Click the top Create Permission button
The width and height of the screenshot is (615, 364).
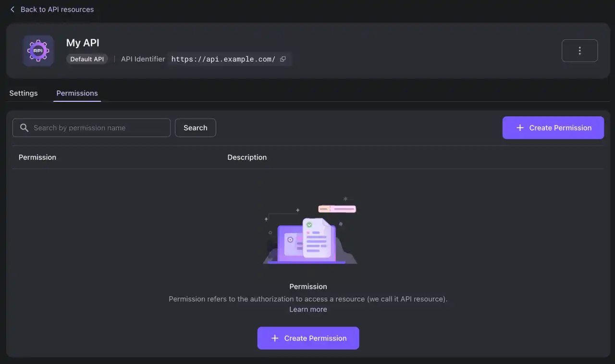coord(553,128)
